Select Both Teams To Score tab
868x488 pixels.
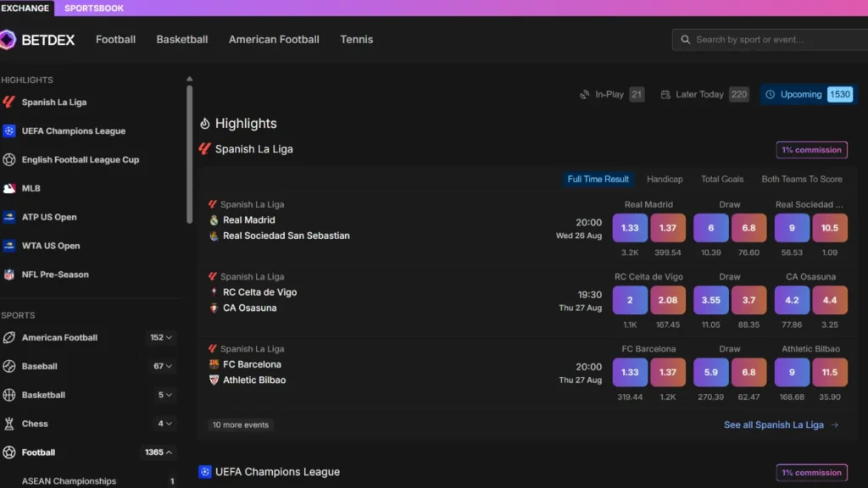pos(802,180)
